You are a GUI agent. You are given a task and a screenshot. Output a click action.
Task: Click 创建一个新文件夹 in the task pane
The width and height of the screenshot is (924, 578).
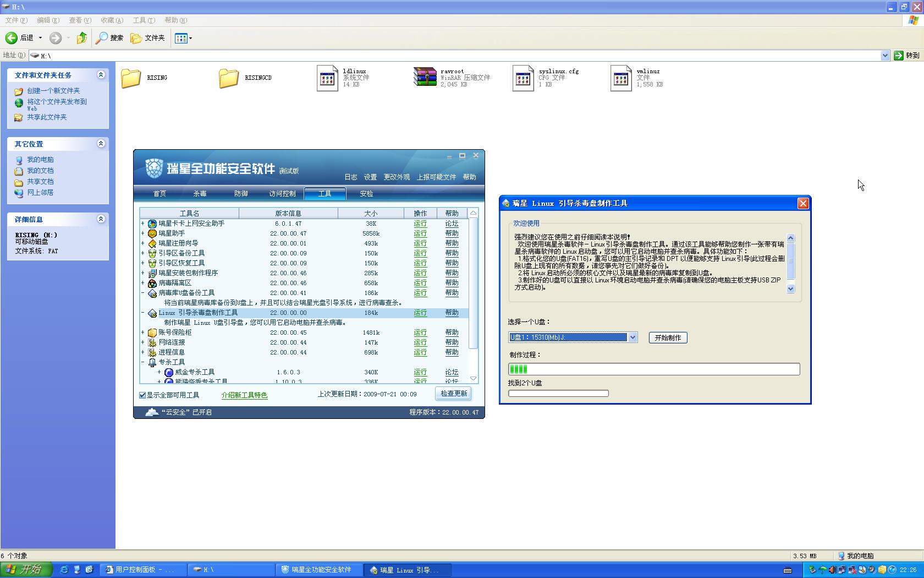[53, 91]
